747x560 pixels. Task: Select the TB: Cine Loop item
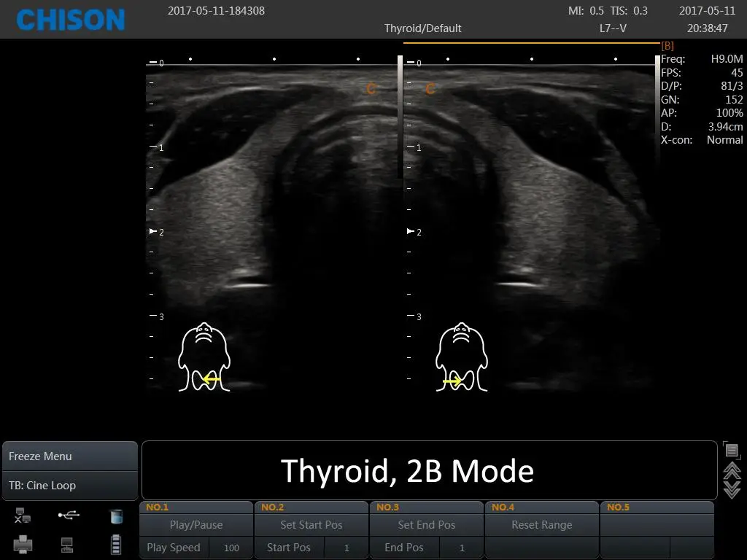[x=69, y=486]
